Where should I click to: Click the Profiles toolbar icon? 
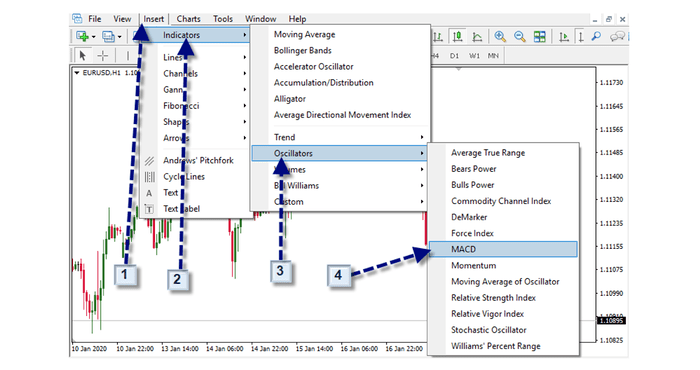click(108, 36)
